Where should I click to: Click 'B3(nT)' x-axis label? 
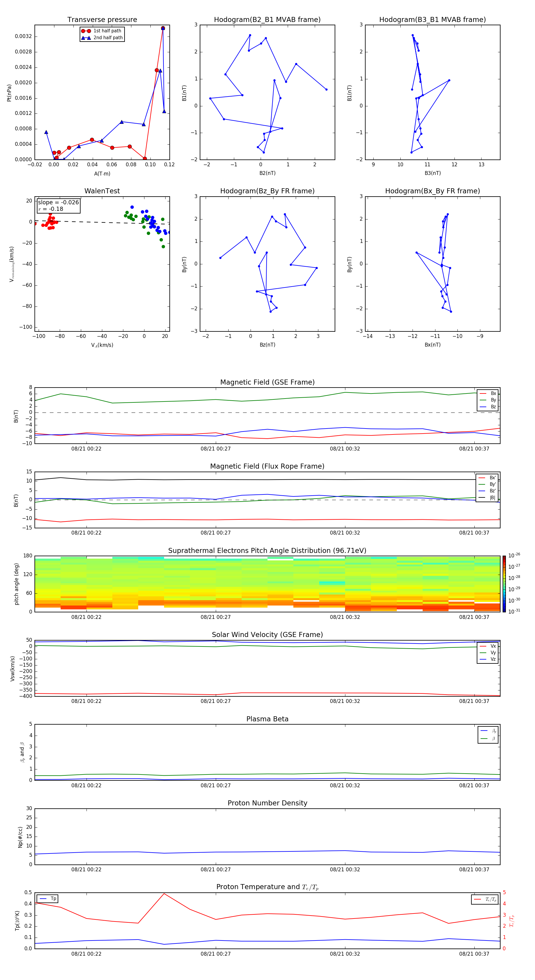click(432, 173)
